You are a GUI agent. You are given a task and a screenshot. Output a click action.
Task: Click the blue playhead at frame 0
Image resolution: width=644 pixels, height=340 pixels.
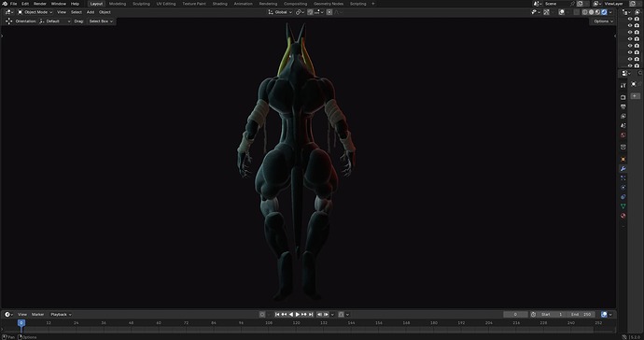point(21,323)
